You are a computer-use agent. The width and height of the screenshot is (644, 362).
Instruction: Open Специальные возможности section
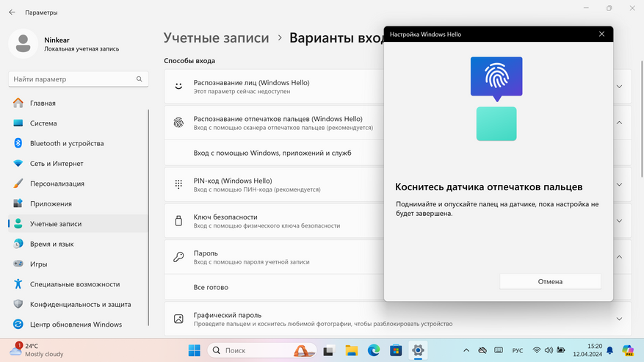78,284
